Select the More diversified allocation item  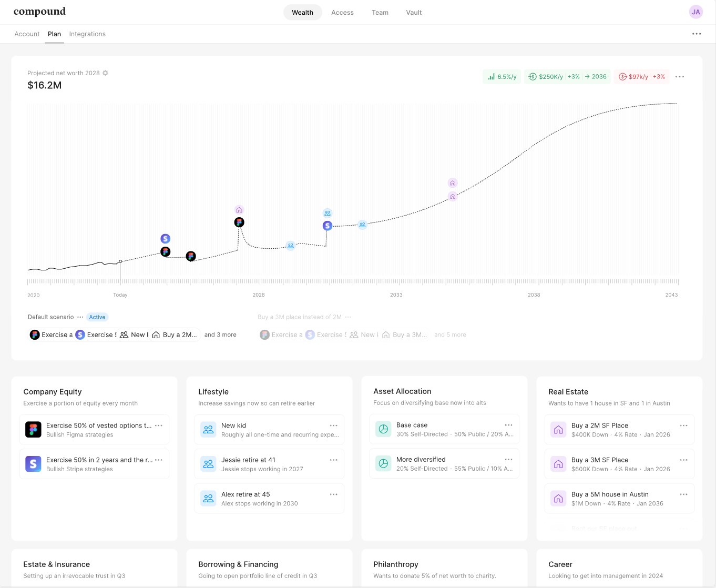coord(444,463)
